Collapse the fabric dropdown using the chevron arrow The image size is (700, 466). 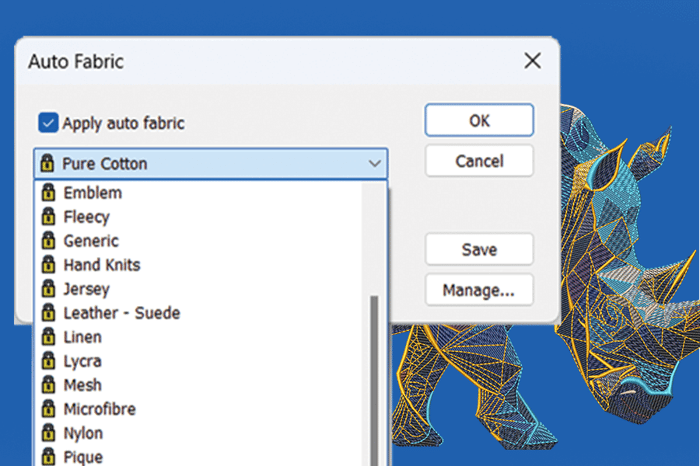click(374, 163)
